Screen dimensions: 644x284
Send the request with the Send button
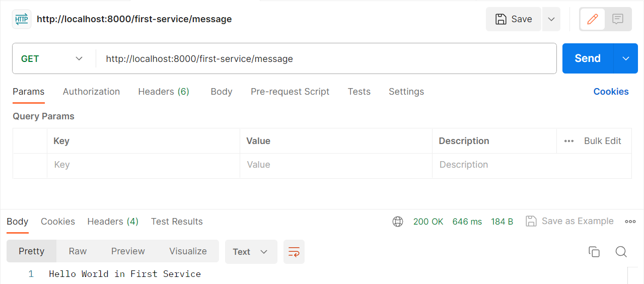(588, 58)
